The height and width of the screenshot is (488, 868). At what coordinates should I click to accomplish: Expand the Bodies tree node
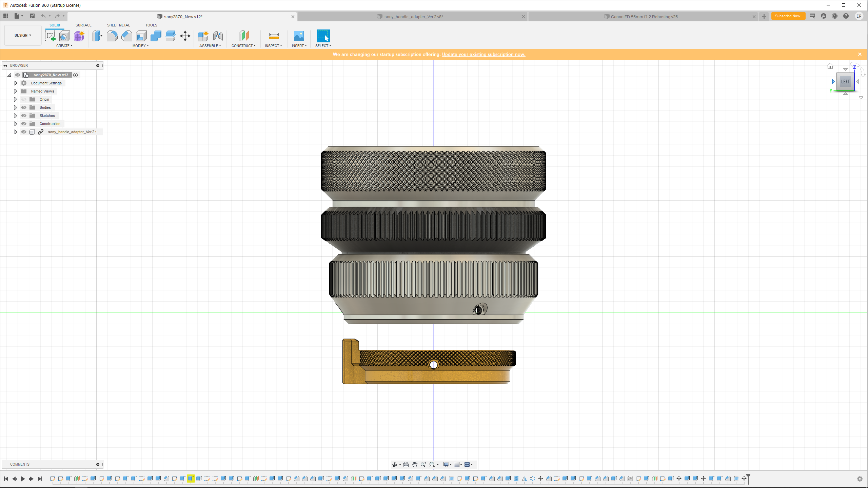[x=15, y=107]
